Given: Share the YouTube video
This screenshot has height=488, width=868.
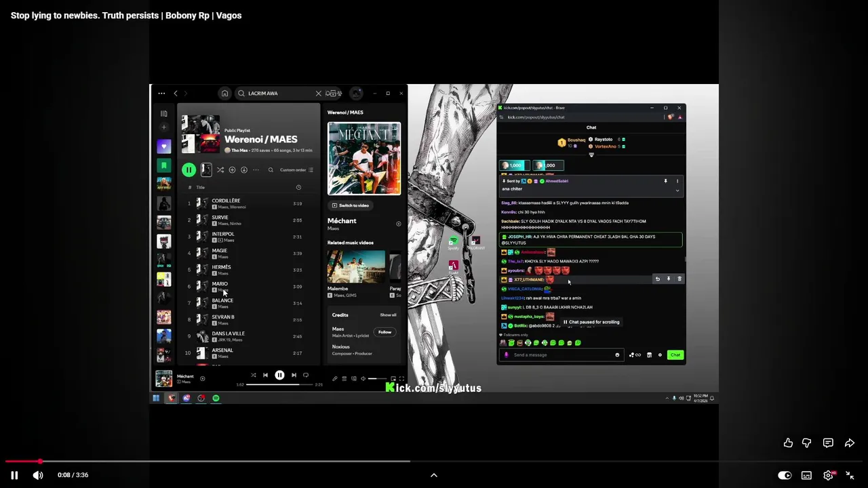Looking at the screenshot, I should tap(849, 443).
